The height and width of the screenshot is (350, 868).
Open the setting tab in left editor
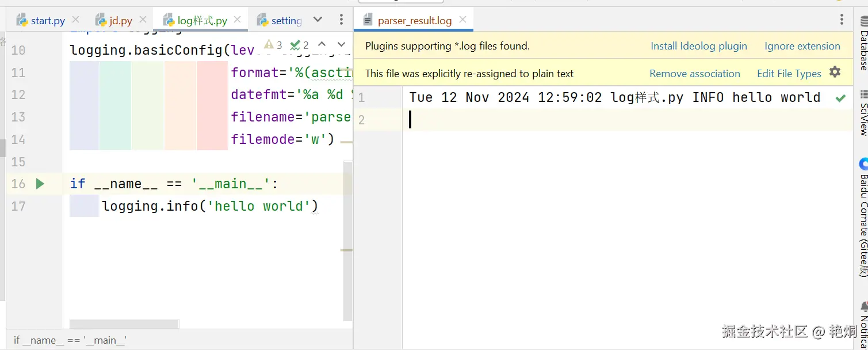(279, 21)
